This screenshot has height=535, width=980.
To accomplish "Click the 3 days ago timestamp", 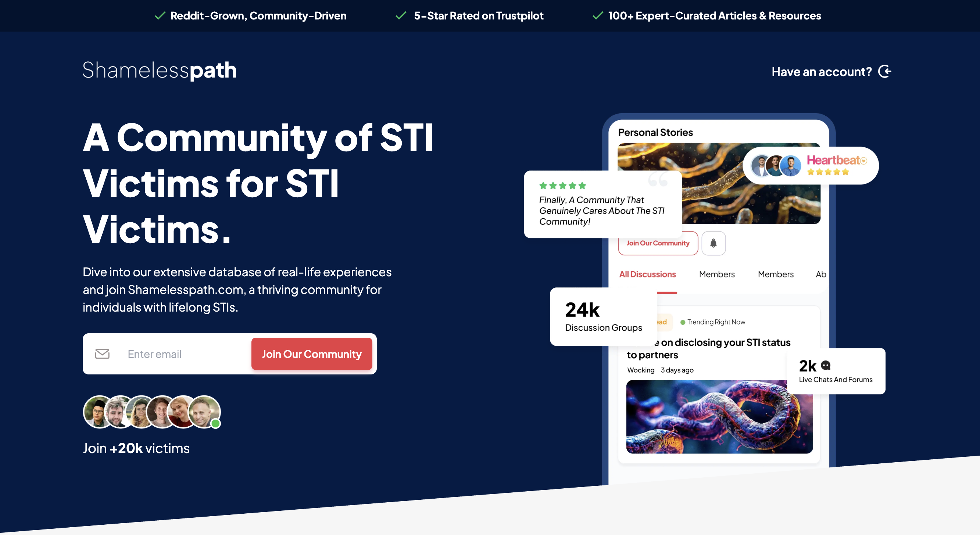I will 677,370.
